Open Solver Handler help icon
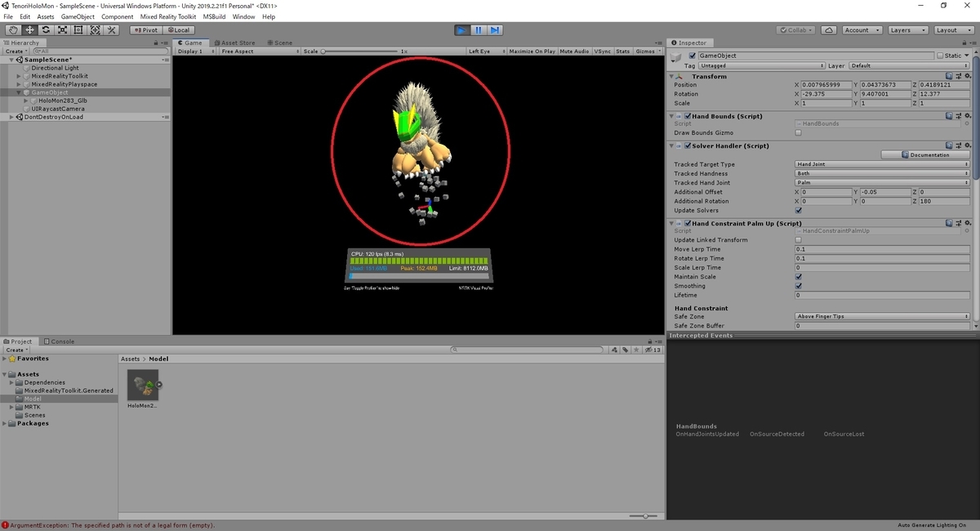Image resolution: width=980 pixels, height=531 pixels. click(x=950, y=145)
